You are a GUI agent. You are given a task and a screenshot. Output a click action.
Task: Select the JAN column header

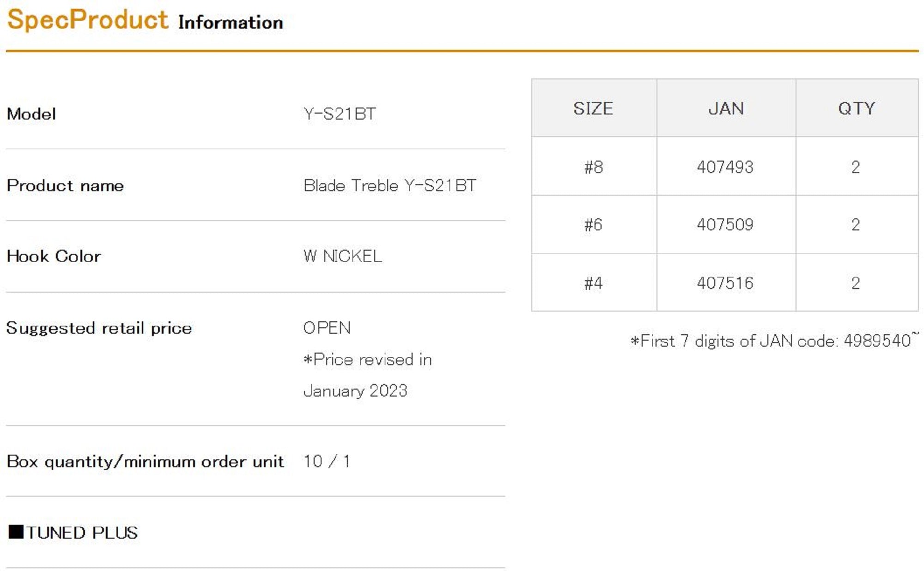[726, 108]
